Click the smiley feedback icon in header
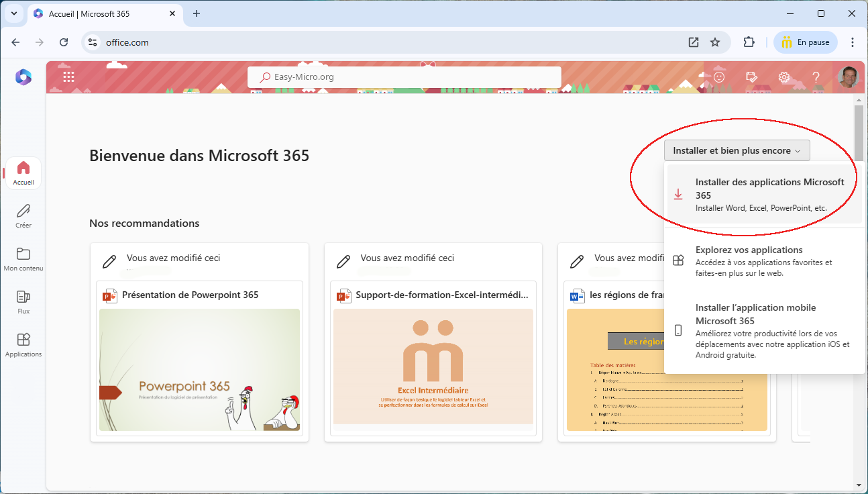868x494 pixels. [x=719, y=77]
